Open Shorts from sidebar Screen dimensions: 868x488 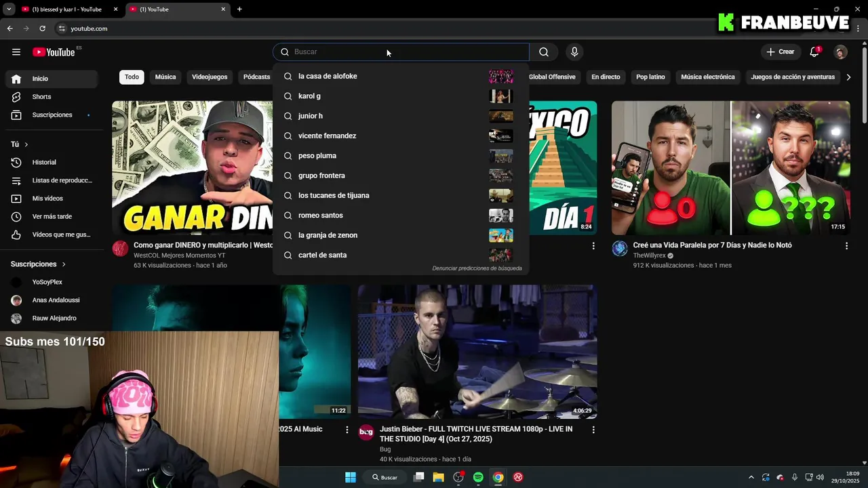53,97
